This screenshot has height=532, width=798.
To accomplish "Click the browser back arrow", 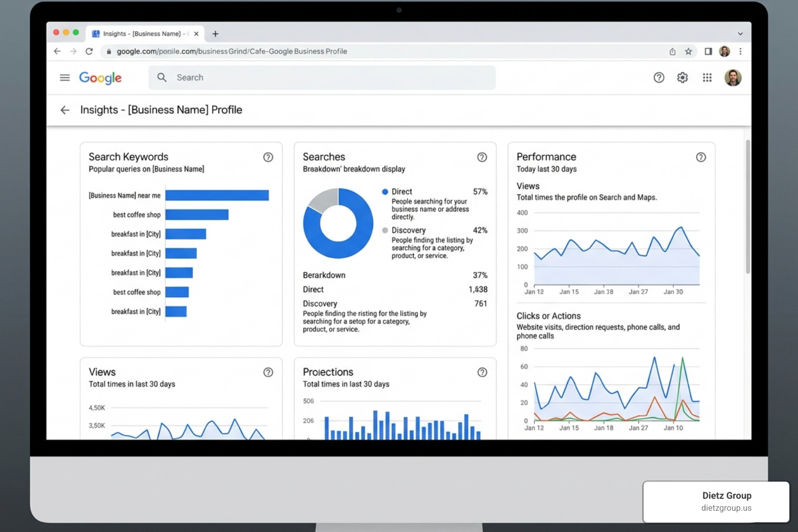I will (57, 51).
